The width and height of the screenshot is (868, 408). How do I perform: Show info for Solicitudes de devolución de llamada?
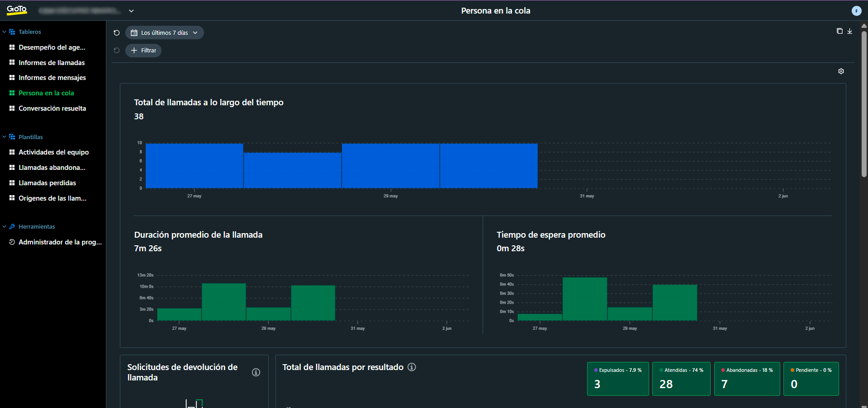(x=256, y=372)
